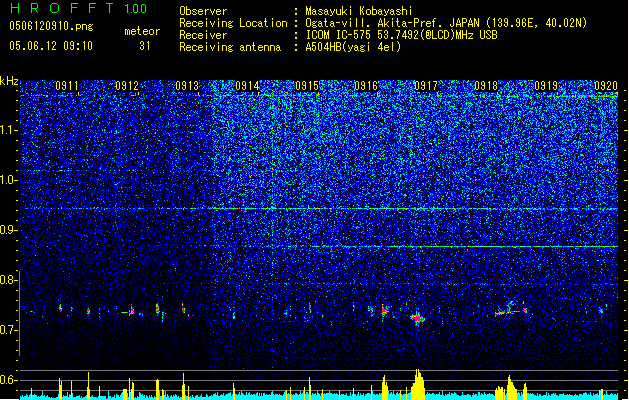Click the 0918 time marker
The width and height of the screenshot is (629, 400).
pyautogui.click(x=486, y=86)
